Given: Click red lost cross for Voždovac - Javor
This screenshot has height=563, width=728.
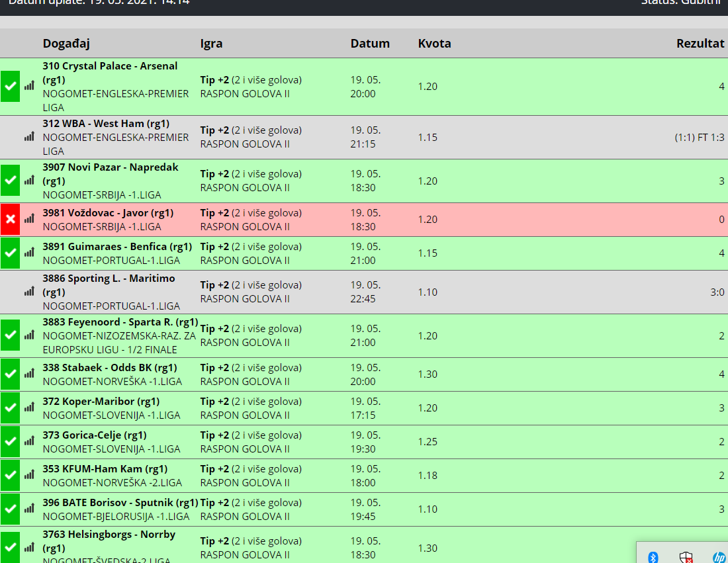Looking at the screenshot, I should pyautogui.click(x=10, y=219).
